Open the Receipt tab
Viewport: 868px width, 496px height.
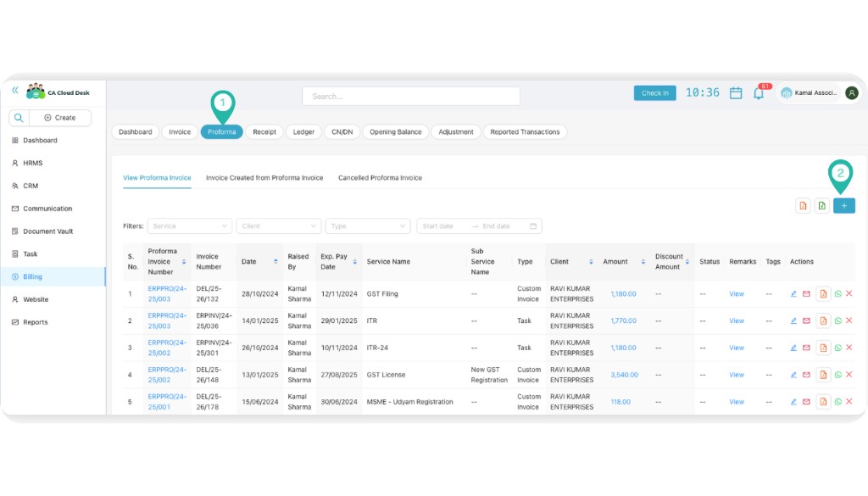[x=264, y=131]
